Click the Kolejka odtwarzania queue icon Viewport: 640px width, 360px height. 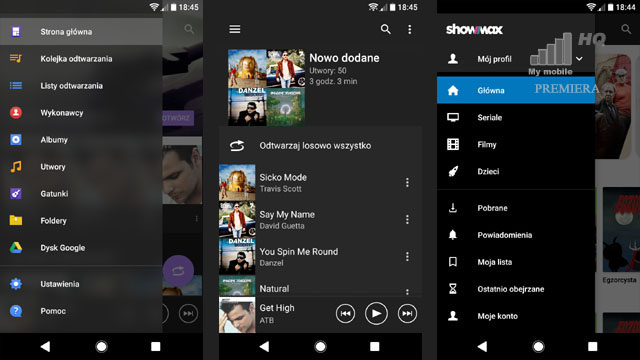click(x=16, y=58)
